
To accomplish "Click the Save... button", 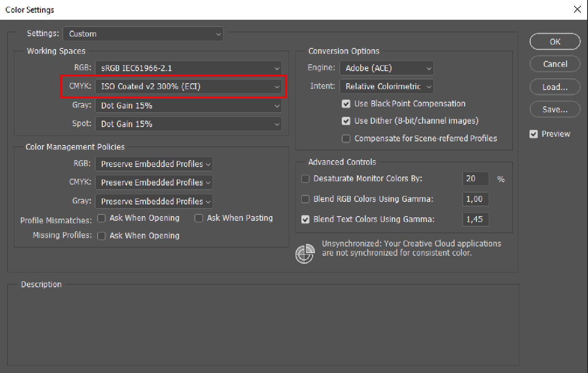I will [x=555, y=109].
